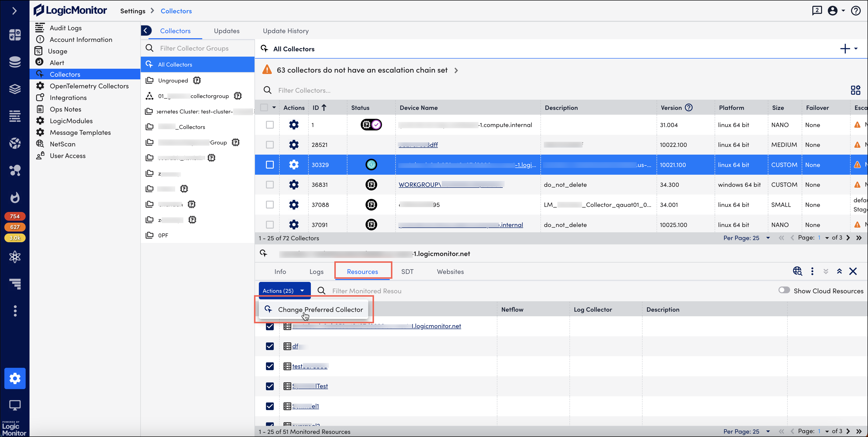Open the SDT tab in the detail panel
The image size is (868, 437).
coord(407,271)
